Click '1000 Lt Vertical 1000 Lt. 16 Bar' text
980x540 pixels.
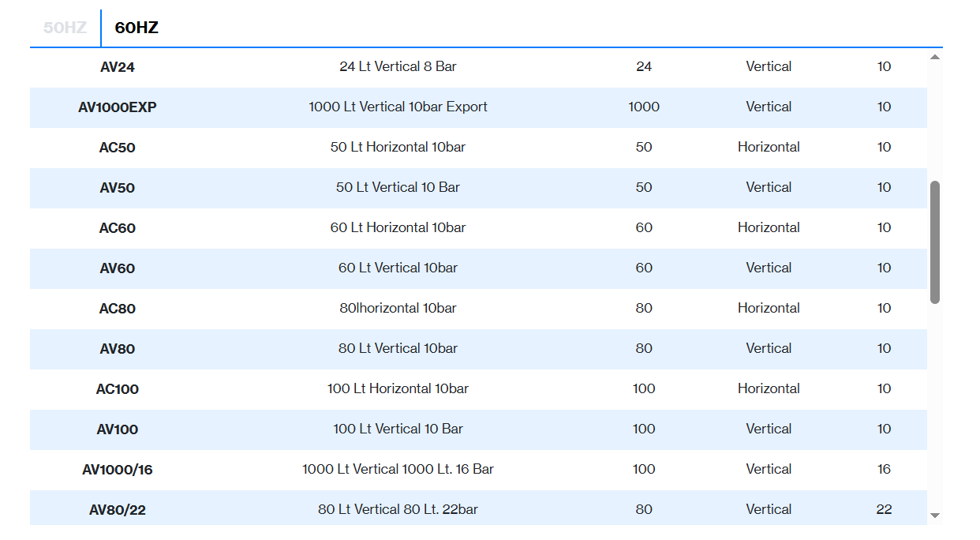coord(398,469)
